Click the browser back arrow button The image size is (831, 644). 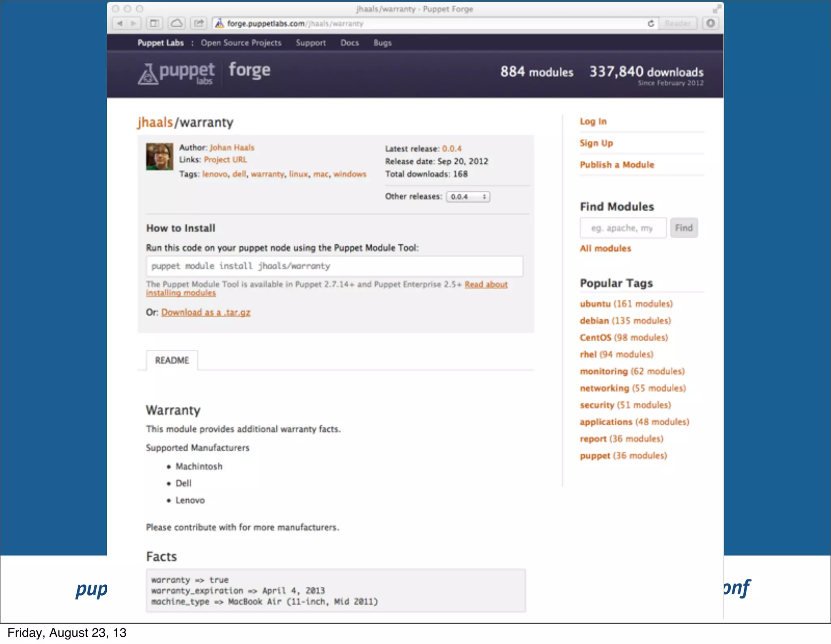point(120,24)
